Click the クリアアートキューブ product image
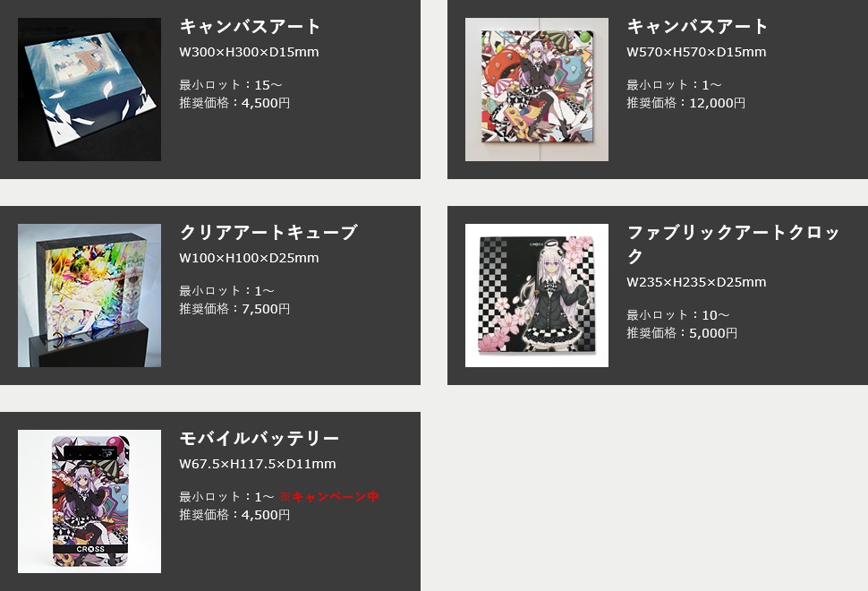The image size is (868, 591). pos(89,295)
